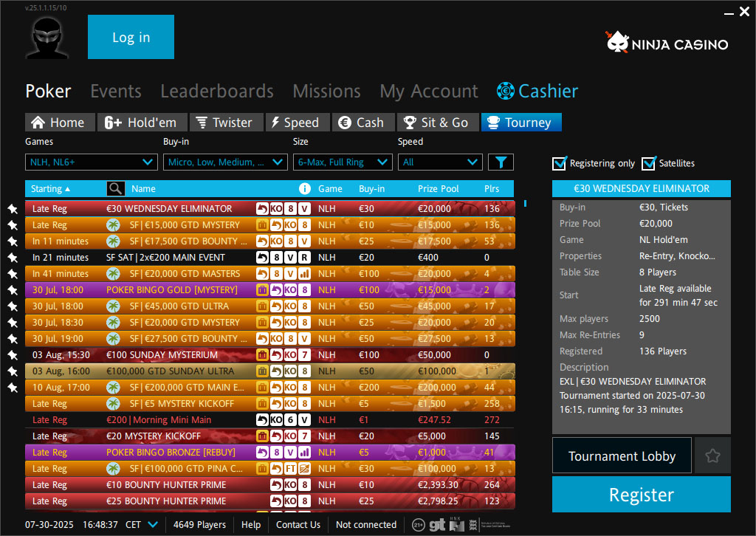Select the SF €45,000 GTD ULTRA row
Image resolution: width=756 pixels, height=536 pixels.
point(270,306)
